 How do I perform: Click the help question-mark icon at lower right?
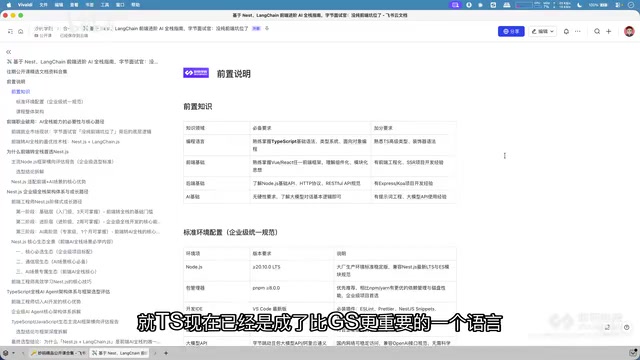pyautogui.click(x=627, y=327)
